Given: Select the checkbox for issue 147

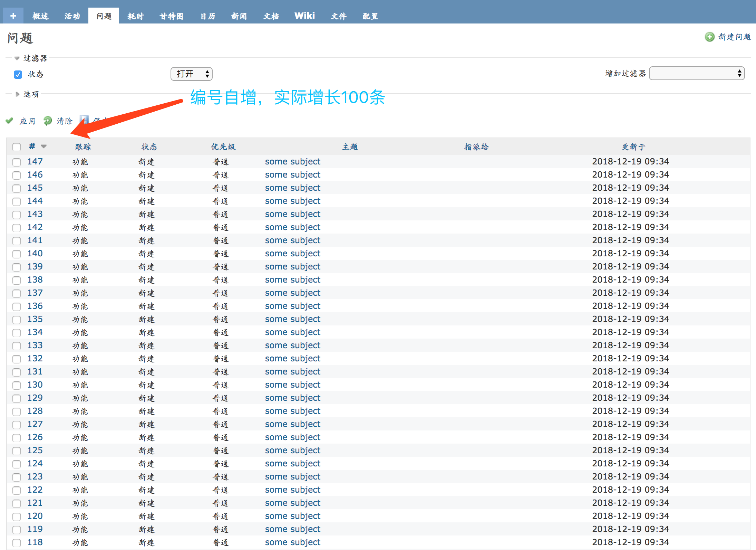Looking at the screenshot, I should click(x=16, y=162).
